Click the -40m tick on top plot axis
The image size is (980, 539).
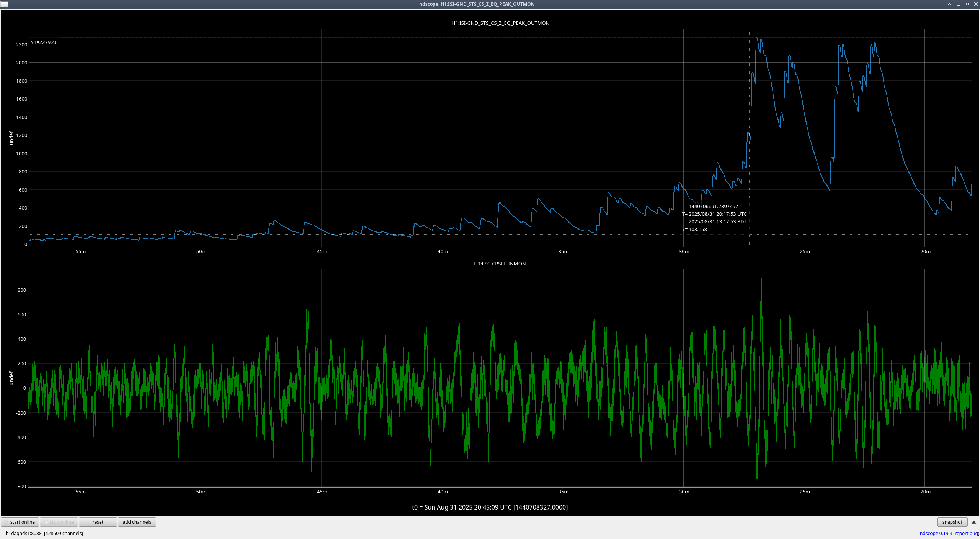442,251
